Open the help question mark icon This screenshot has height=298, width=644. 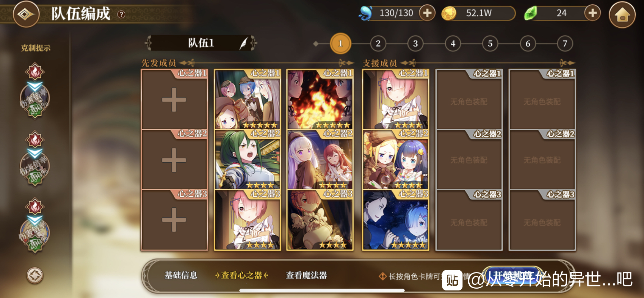[121, 14]
